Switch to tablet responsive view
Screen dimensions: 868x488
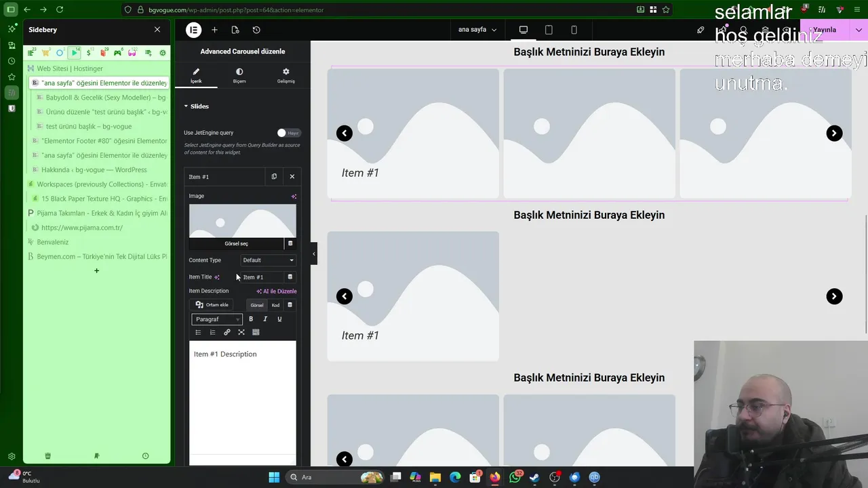pos(549,30)
